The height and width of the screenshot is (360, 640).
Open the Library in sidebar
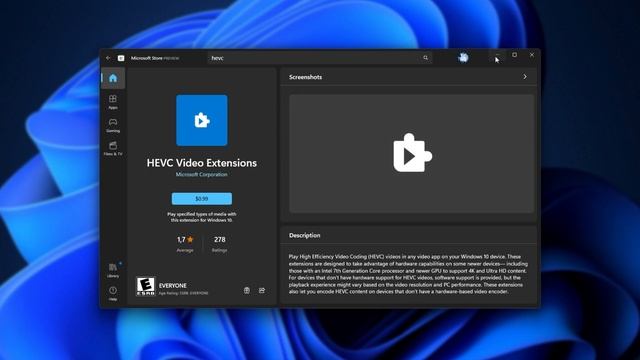[x=113, y=270]
